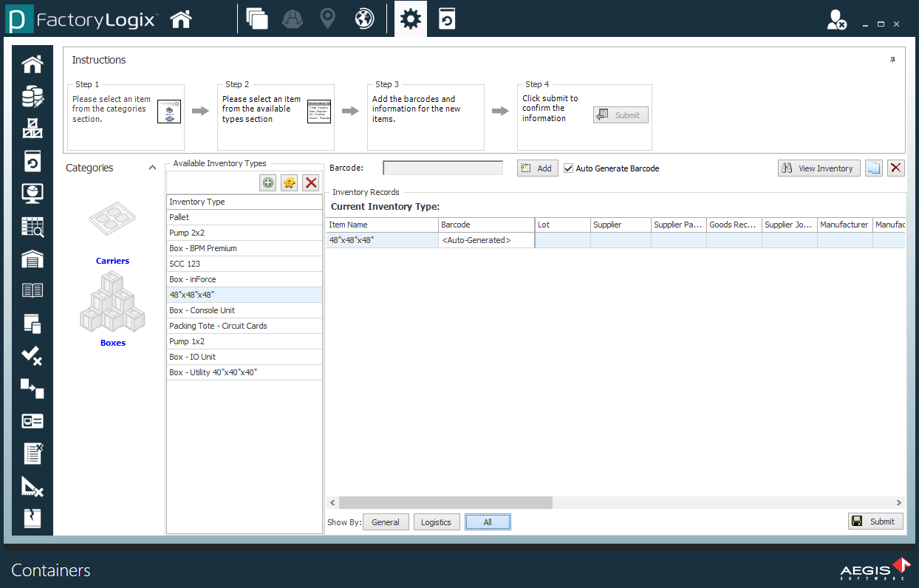Show General columns view
Image resolution: width=919 pixels, height=588 pixels.
pyautogui.click(x=386, y=522)
